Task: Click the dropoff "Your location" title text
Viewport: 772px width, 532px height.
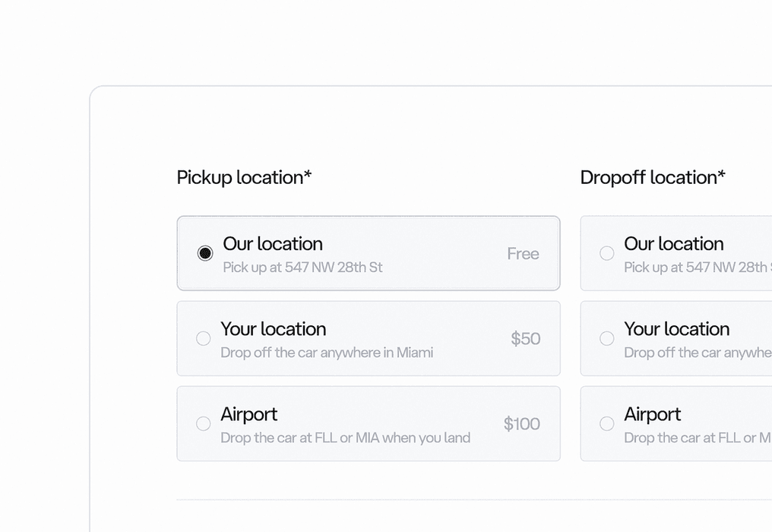Action: coord(676,329)
